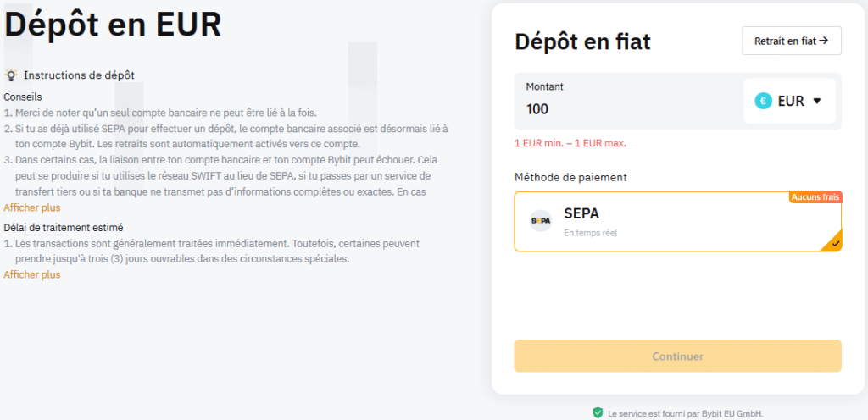Expand Délai de traitement estimé with Afficher plus
Image resolution: width=868 pixels, height=420 pixels.
point(32,274)
